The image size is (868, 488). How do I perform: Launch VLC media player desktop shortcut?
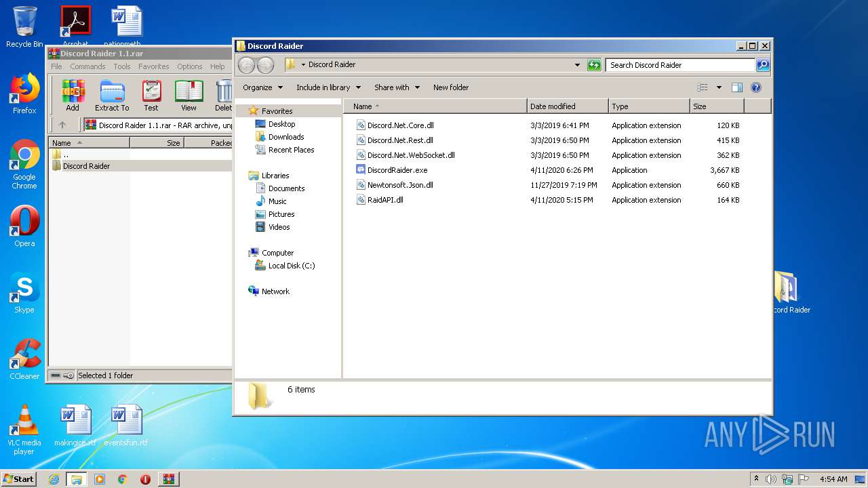(x=24, y=430)
